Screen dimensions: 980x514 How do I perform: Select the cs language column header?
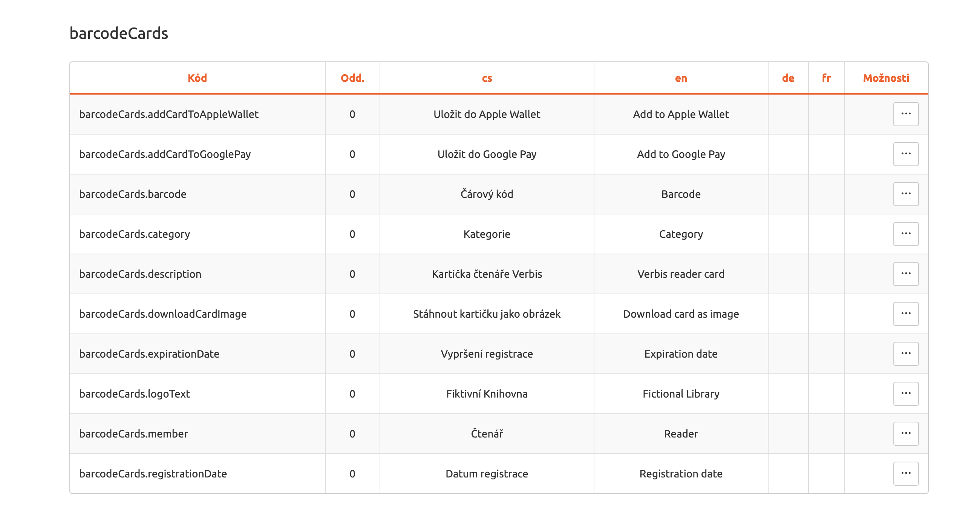coord(487,78)
